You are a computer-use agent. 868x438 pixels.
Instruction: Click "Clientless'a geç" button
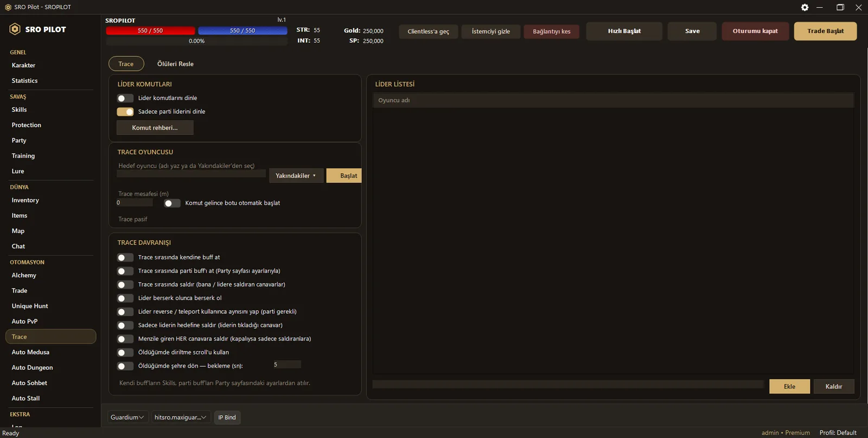coord(429,31)
